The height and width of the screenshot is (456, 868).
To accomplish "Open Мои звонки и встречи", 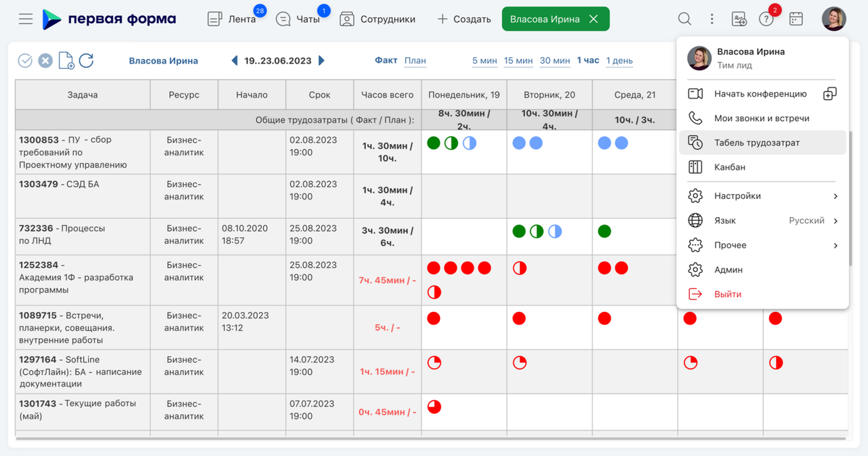I will tap(763, 118).
